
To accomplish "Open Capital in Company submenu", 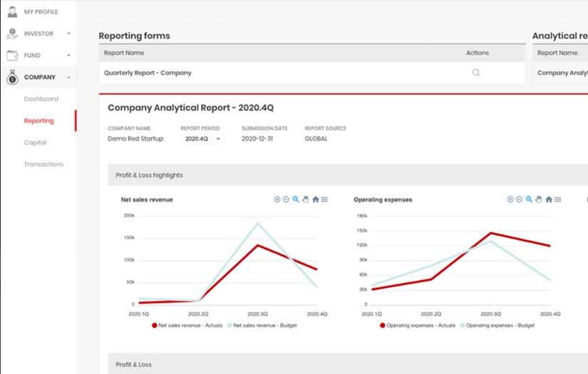I will tap(35, 142).
